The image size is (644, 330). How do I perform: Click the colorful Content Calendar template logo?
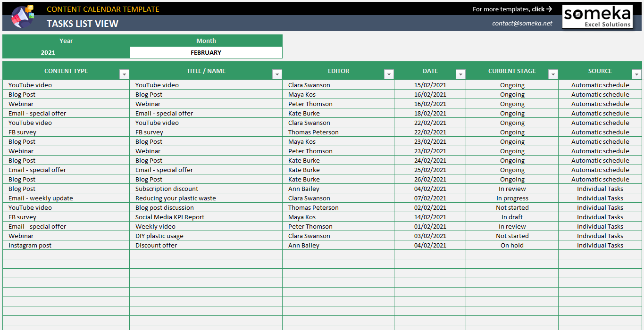pyautogui.click(x=22, y=16)
